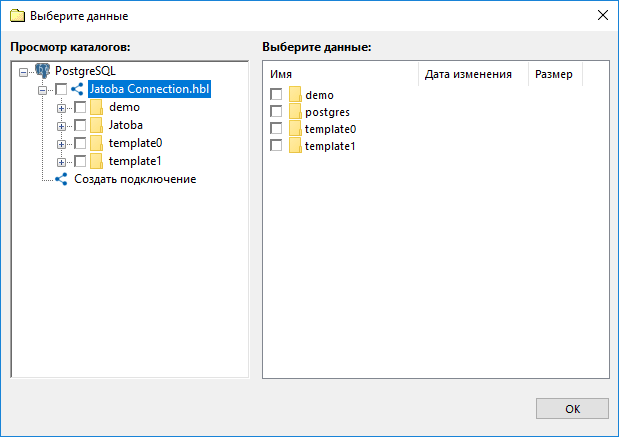Viewport: 619px width, 437px height.
Task: Click the folder icon in the dialog title bar
Action: 17,16
